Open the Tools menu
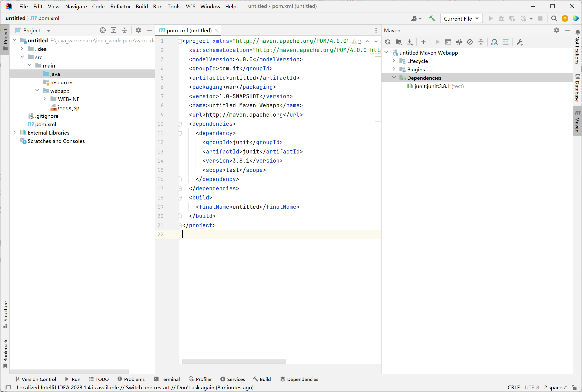The height and width of the screenshot is (392, 582). click(x=174, y=6)
